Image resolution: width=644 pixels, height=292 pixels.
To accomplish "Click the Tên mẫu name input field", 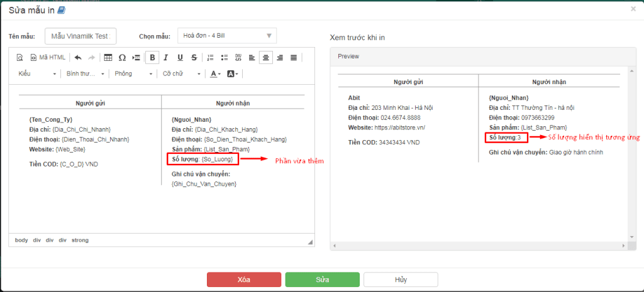I will pyautogui.click(x=80, y=36).
